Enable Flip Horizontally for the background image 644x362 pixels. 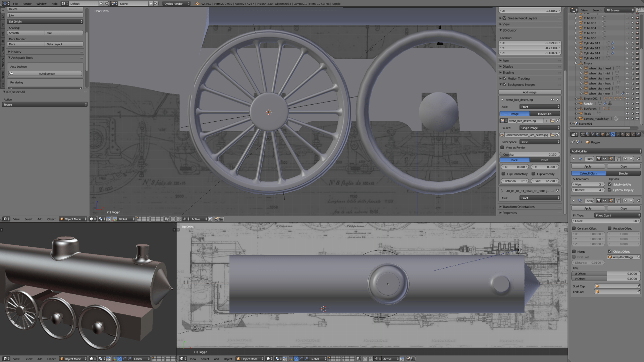[503, 174]
